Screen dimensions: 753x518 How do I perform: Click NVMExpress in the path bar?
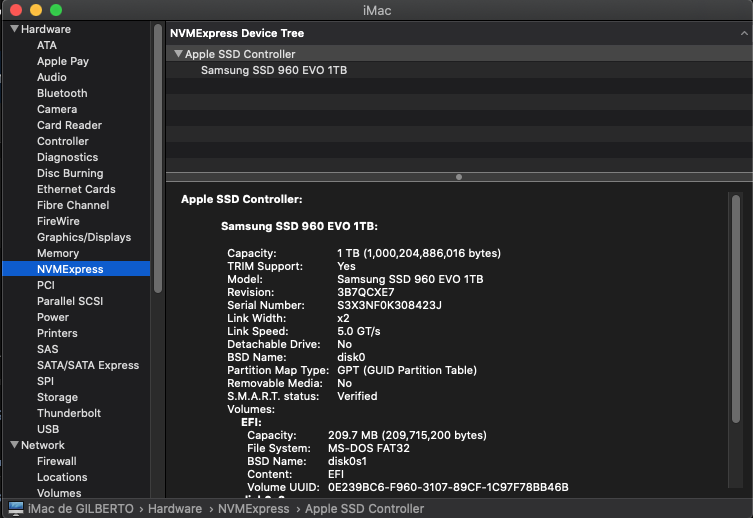pyautogui.click(x=254, y=508)
